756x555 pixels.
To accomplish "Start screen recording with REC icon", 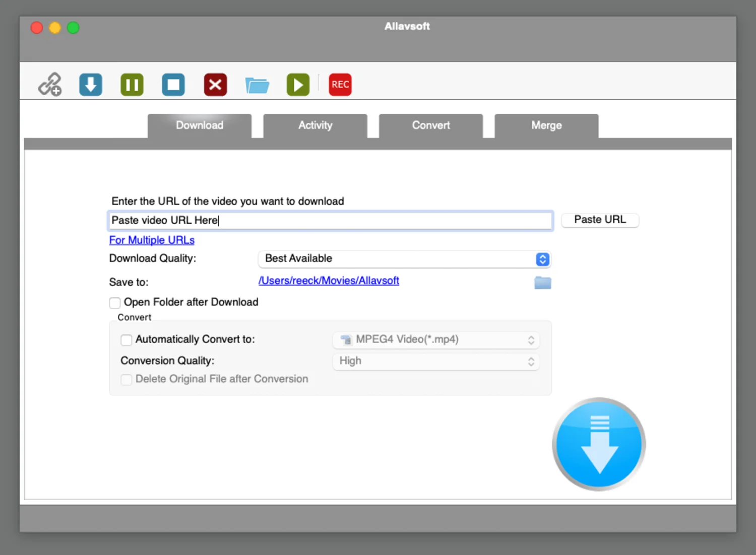I will coord(340,84).
